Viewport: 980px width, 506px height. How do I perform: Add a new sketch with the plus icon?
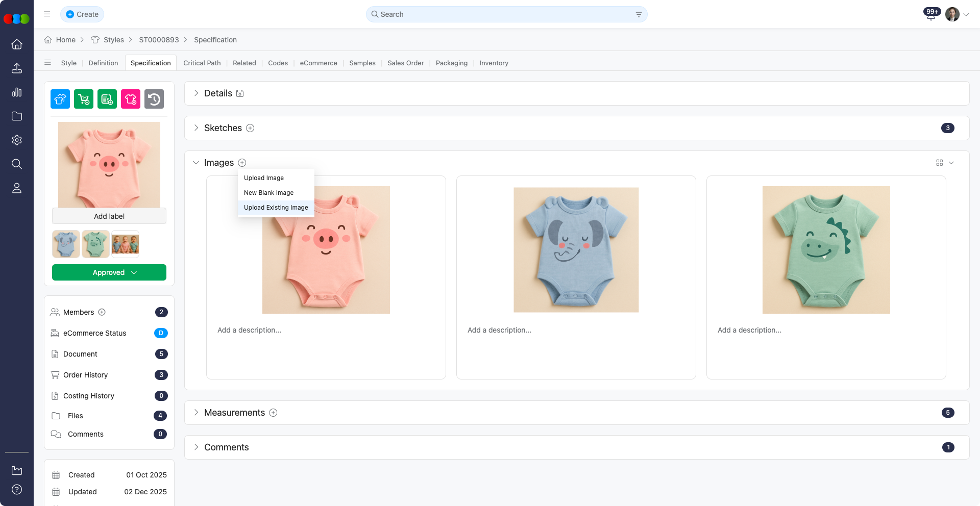tap(250, 128)
